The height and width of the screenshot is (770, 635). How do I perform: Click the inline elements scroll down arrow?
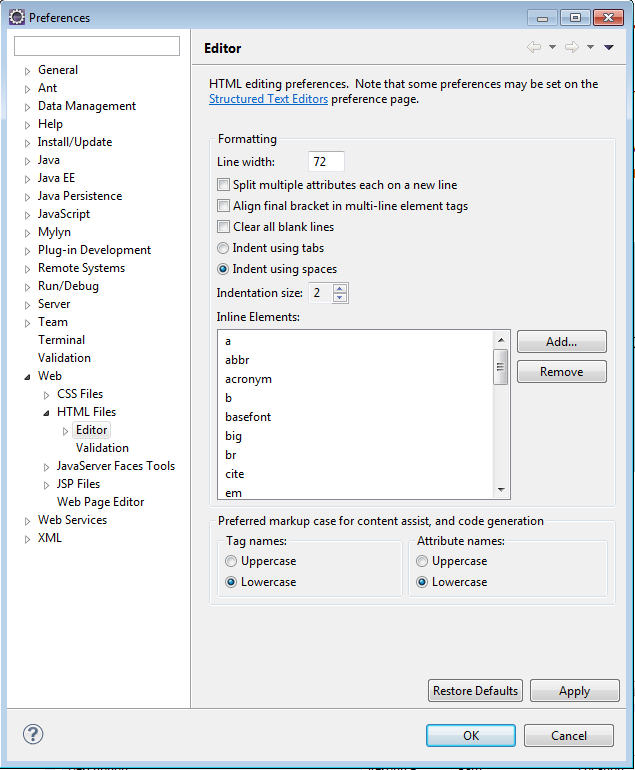[500, 490]
